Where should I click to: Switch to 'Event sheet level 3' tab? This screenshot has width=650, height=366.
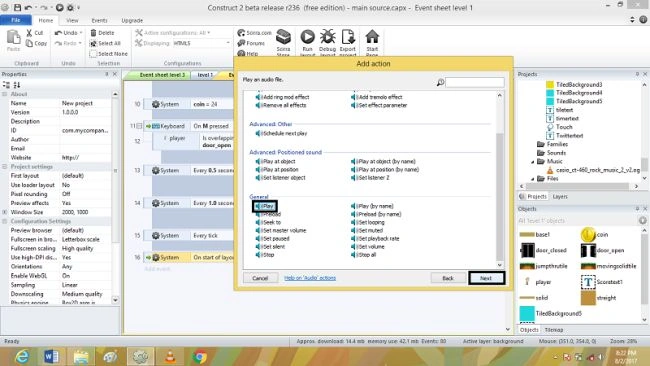tap(161, 75)
